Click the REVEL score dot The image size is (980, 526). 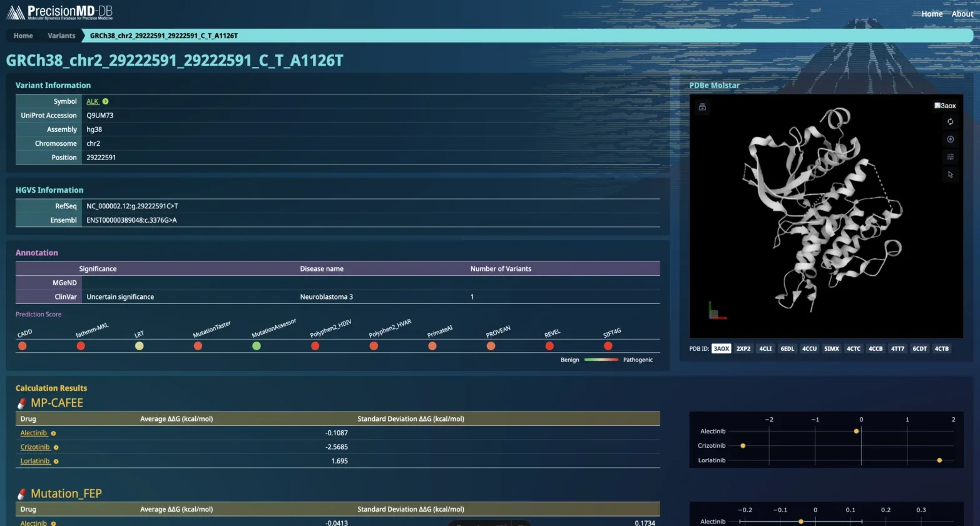click(x=549, y=346)
